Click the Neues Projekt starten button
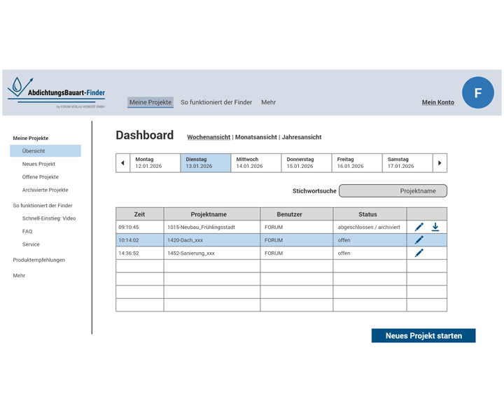The image size is (504, 420). pos(423,336)
